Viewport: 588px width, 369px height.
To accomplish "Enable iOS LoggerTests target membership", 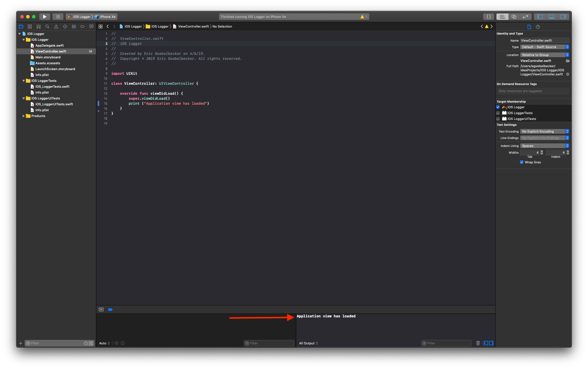I will [x=498, y=113].
